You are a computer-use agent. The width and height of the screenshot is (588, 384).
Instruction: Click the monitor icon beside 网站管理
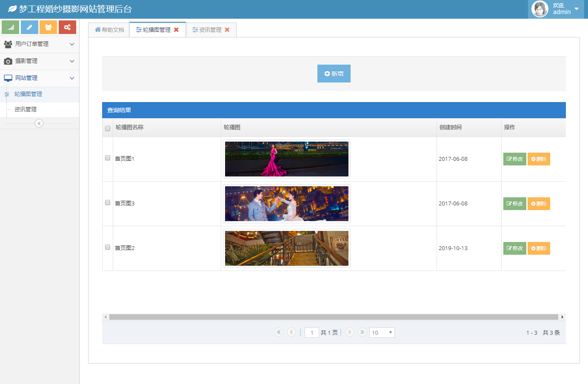tap(8, 78)
